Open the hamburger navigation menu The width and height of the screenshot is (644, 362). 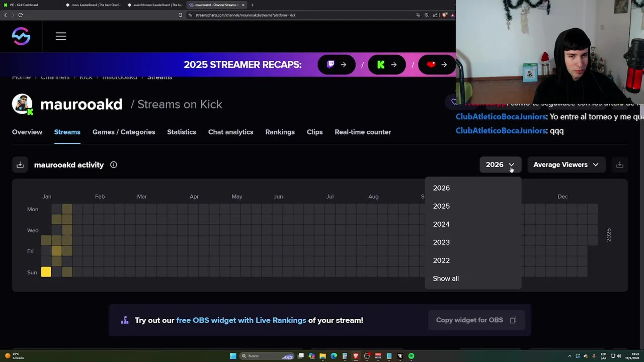click(x=61, y=36)
